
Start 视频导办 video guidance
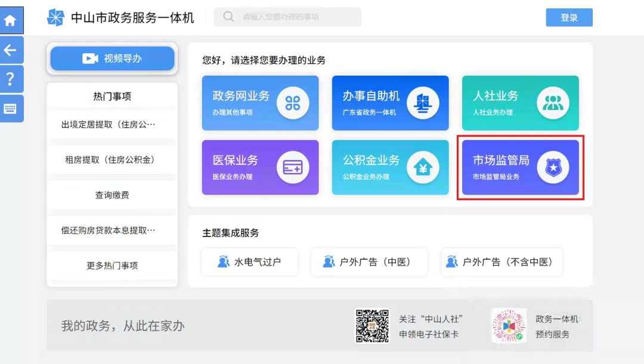[112, 58]
